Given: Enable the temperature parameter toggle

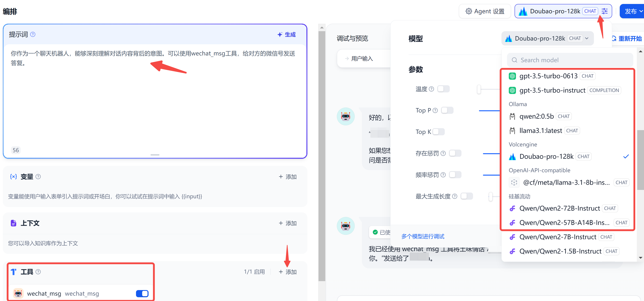Looking at the screenshot, I should (443, 89).
